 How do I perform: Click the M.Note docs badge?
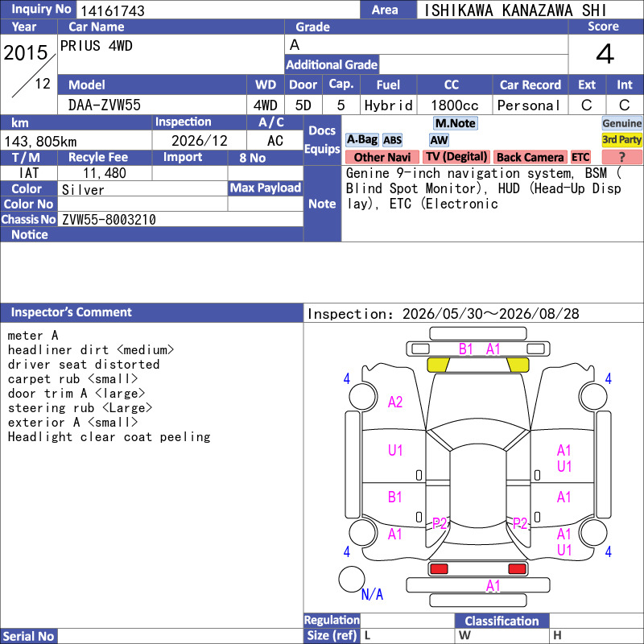coord(455,123)
